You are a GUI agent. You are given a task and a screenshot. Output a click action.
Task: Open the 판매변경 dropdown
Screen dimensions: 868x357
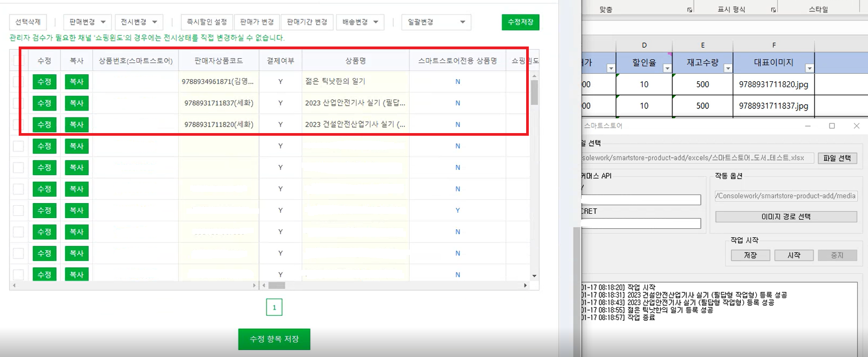[x=88, y=22]
